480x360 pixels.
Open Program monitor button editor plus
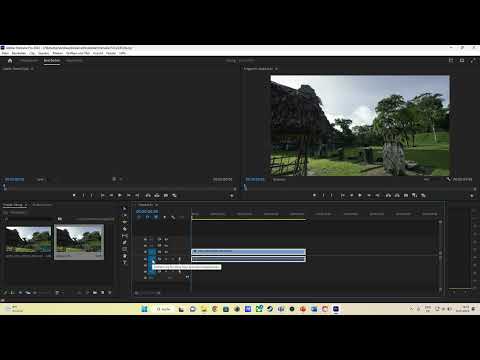tap(472, 196)
